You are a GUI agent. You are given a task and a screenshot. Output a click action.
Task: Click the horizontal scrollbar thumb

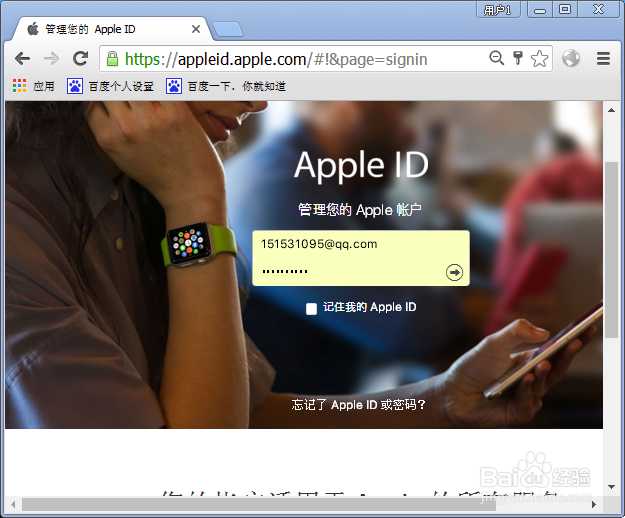259,504
